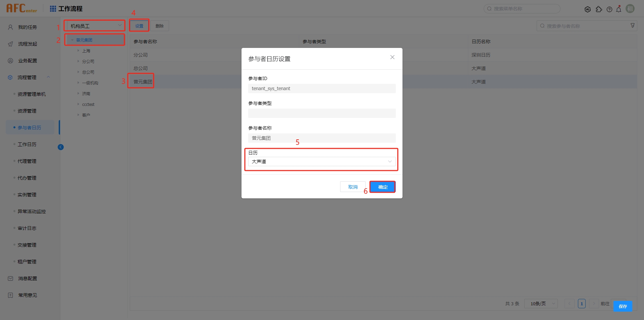644x320 pixels.
Task: Expand the 济南 tree node
Action: pyautogui.click(x=78, y=93)
